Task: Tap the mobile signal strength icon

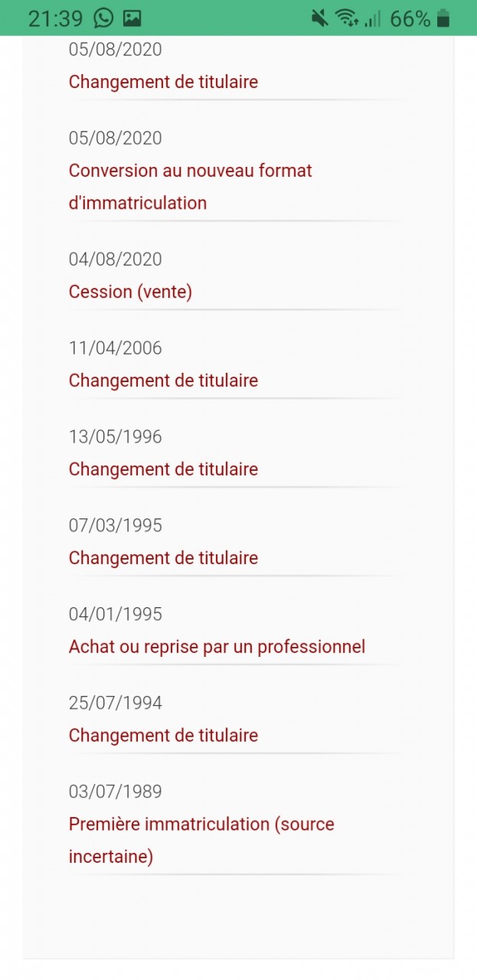Action: point(373,18)
